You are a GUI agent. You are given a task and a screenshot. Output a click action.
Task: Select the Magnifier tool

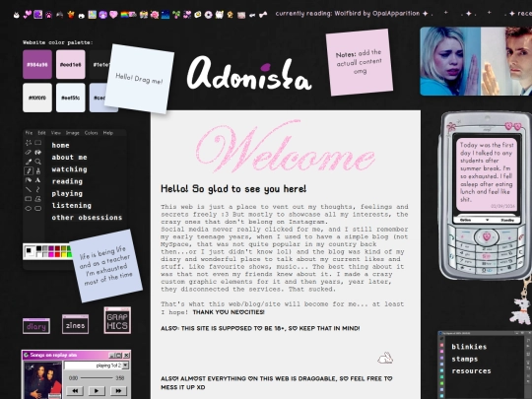click(38, 162)
